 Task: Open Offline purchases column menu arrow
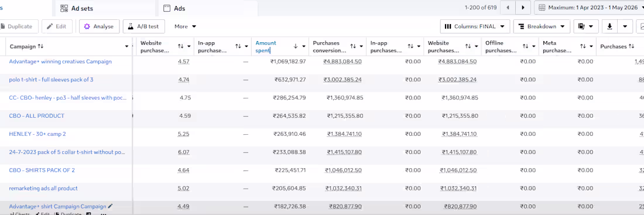(x=534, y=46)
